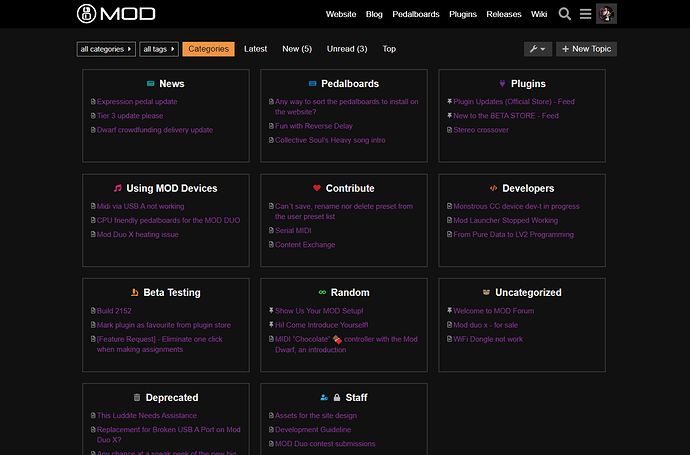Screen dimensions: 690x455
Task: Open topic This Luddite Needs Assistance
Action: click(x=147, y=415)
